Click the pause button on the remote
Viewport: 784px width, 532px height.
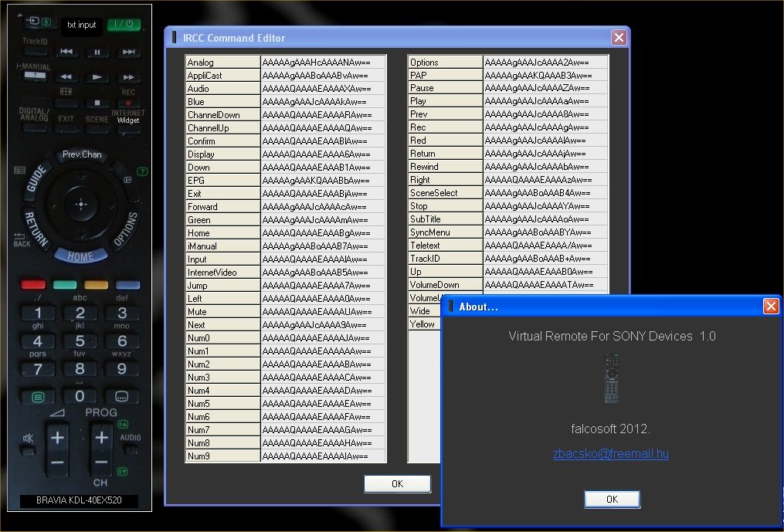point(97,52)
